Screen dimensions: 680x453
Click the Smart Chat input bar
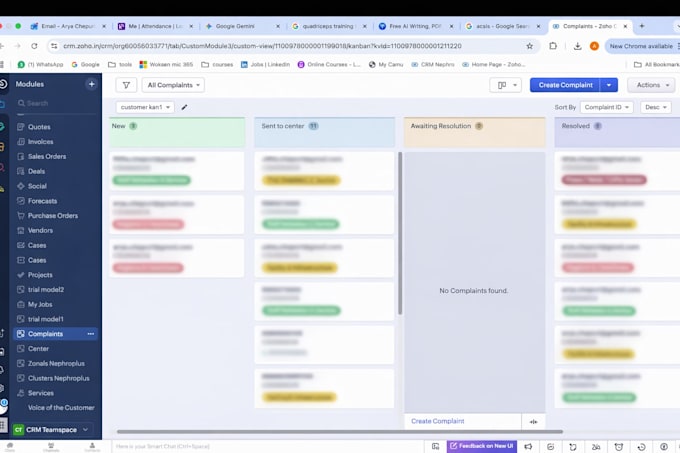pyautogui.click(x=267, y=446)
